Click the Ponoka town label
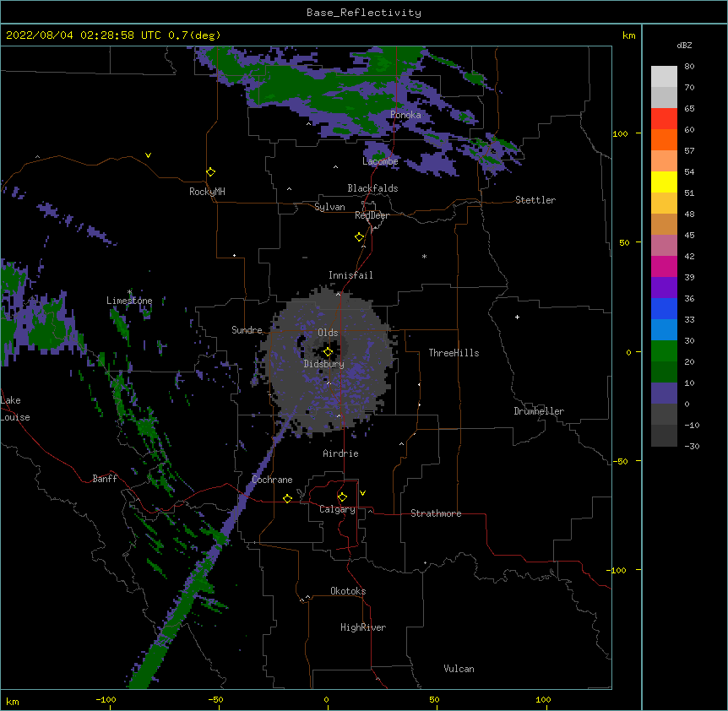The width and height of the screenshot is (728, 711). [405, 115]
